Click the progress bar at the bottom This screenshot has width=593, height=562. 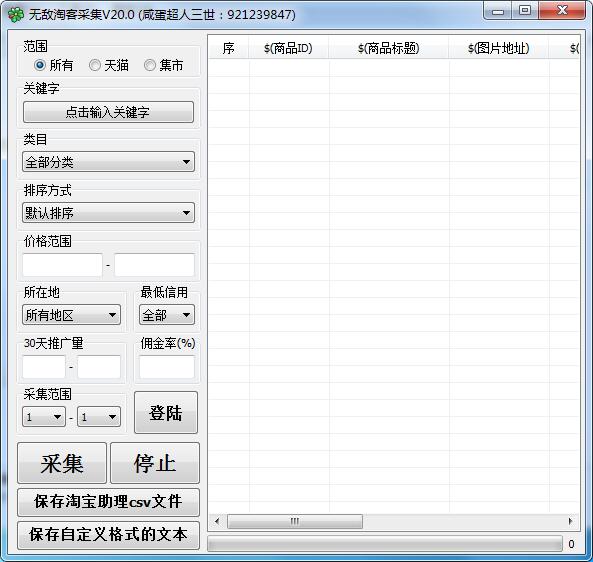(385, 544)
